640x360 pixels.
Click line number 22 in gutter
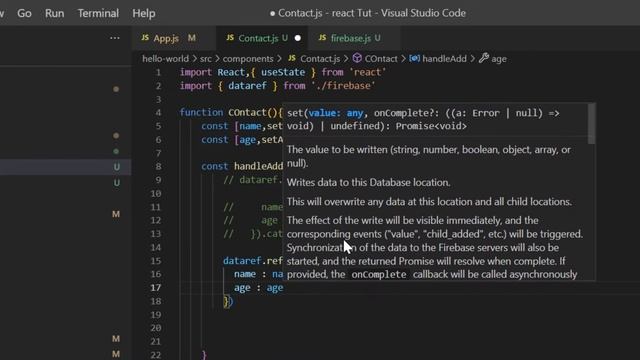click(x=156, y=355)
